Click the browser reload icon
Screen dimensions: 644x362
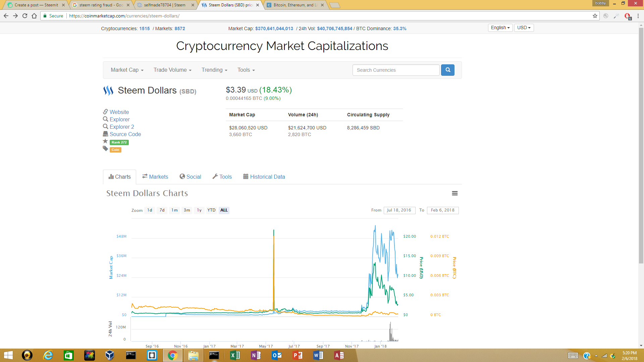[25, 16]
